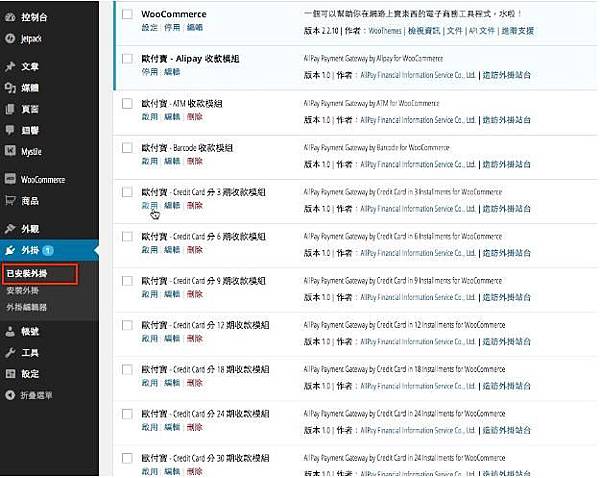Open the 媒體 media icon
The height and width of the screenshot is (478, 600).
[10, 88]
